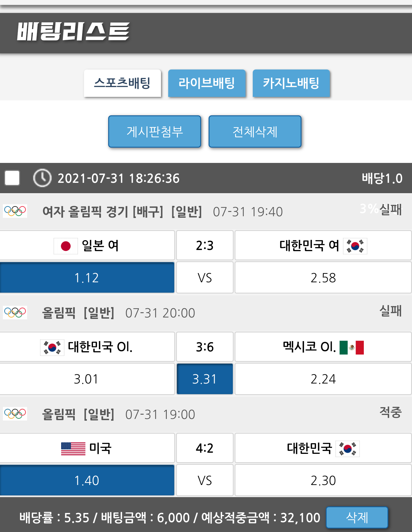
Task: Tick the checkbox beside 2021-07-31 bet slip
Action: pyautogui.click(x=12, y=178)
